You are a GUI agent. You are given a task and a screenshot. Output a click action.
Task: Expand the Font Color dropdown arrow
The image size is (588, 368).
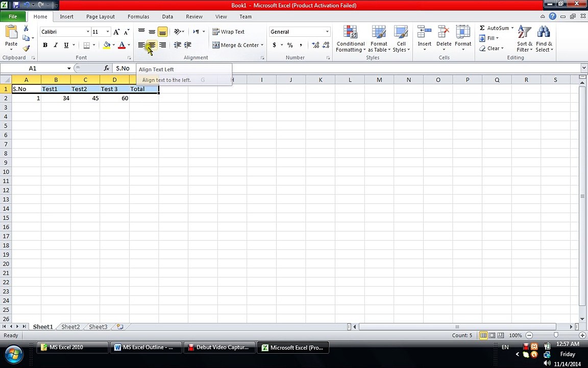(129, 45)
